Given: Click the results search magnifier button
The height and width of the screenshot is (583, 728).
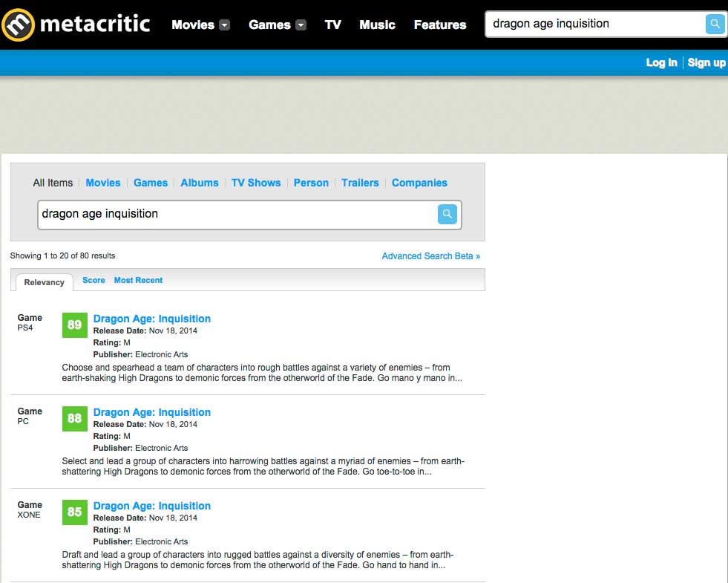Looking at the screenshot, I should [447, 214].
